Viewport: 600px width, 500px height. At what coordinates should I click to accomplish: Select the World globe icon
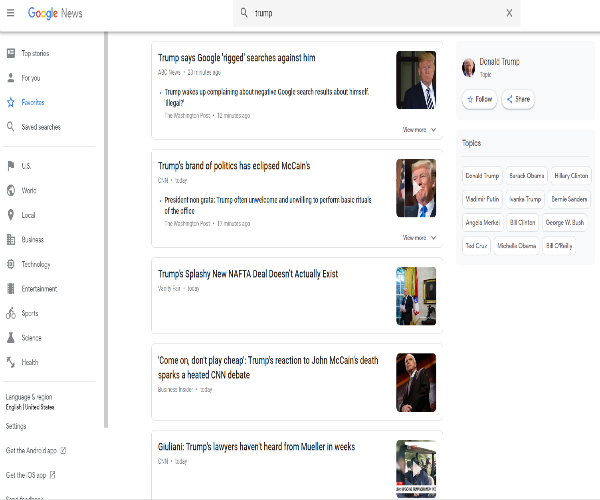11,190
